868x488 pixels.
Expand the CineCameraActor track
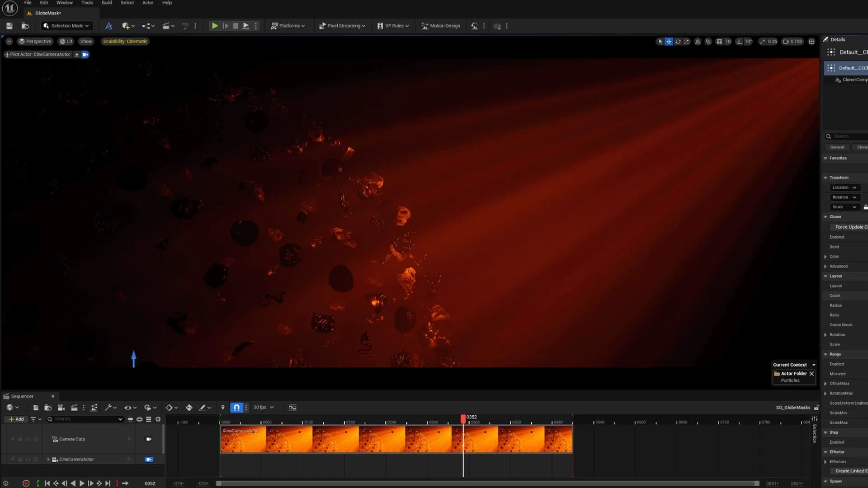pos(48,460)
